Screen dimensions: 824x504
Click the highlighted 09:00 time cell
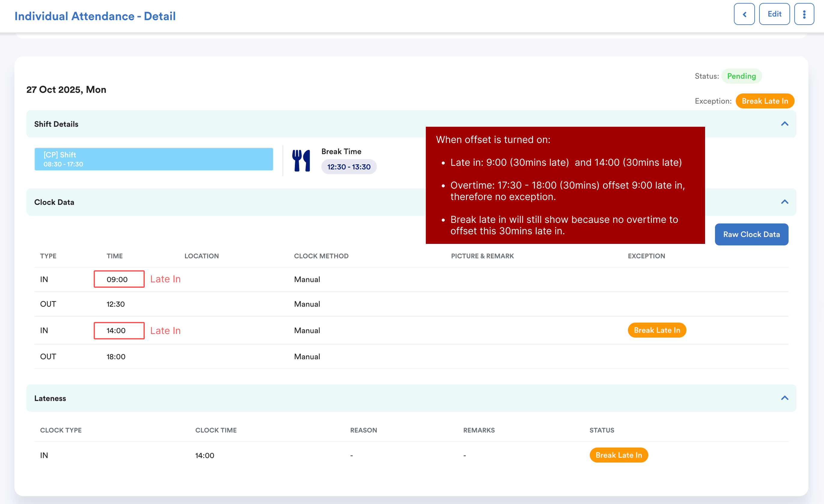tap(119, 279)
